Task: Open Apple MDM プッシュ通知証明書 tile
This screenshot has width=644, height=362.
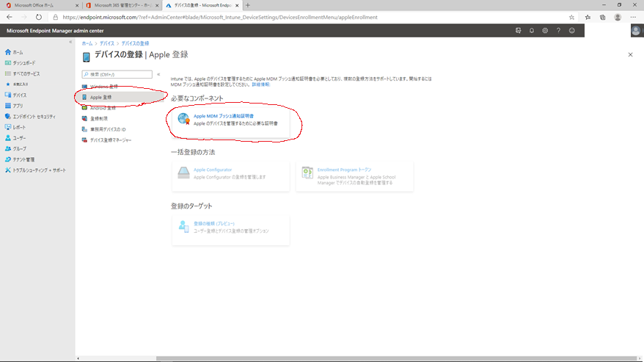Action: coord(230,122)
